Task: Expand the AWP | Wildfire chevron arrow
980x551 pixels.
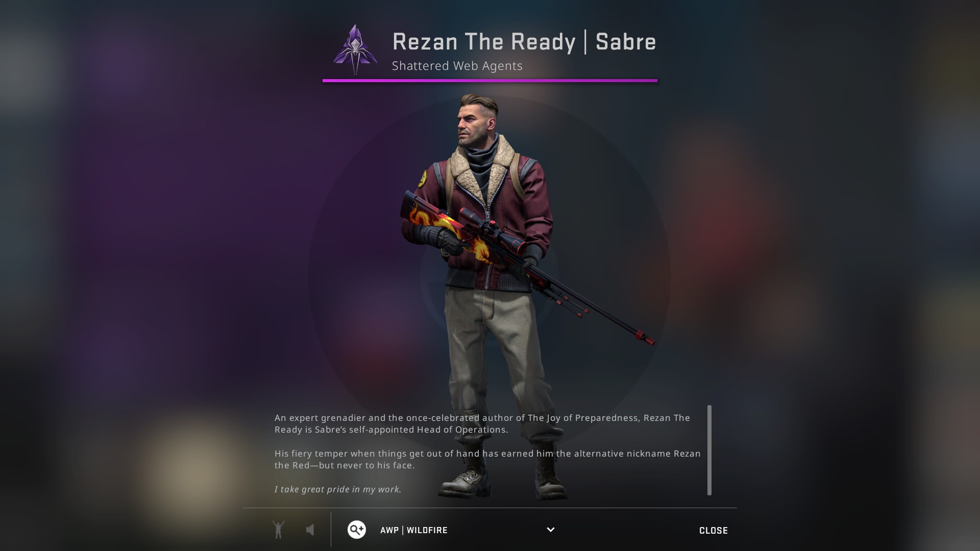Action: [x=550, y=530]
